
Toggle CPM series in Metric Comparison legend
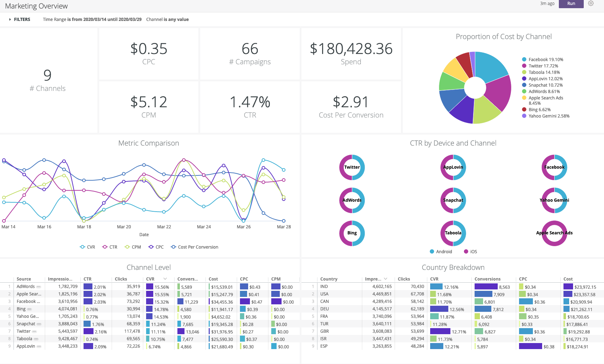[x=133, y=247]
